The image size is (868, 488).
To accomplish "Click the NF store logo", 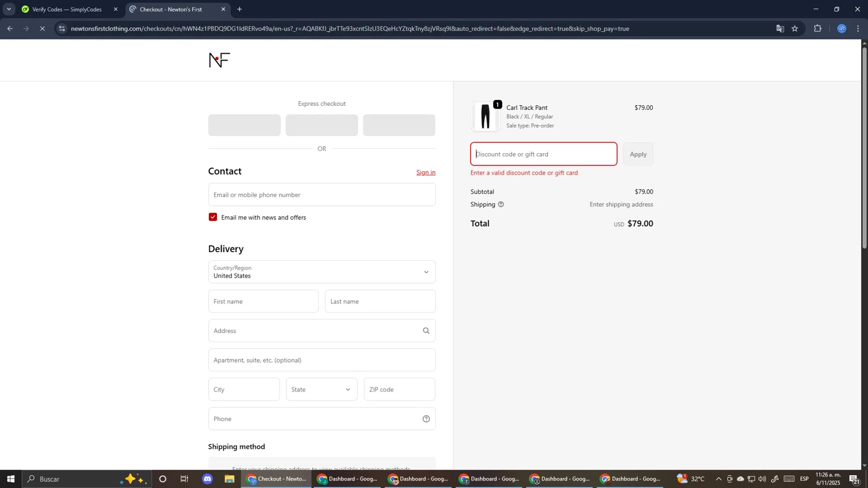I will pos(219,60).
